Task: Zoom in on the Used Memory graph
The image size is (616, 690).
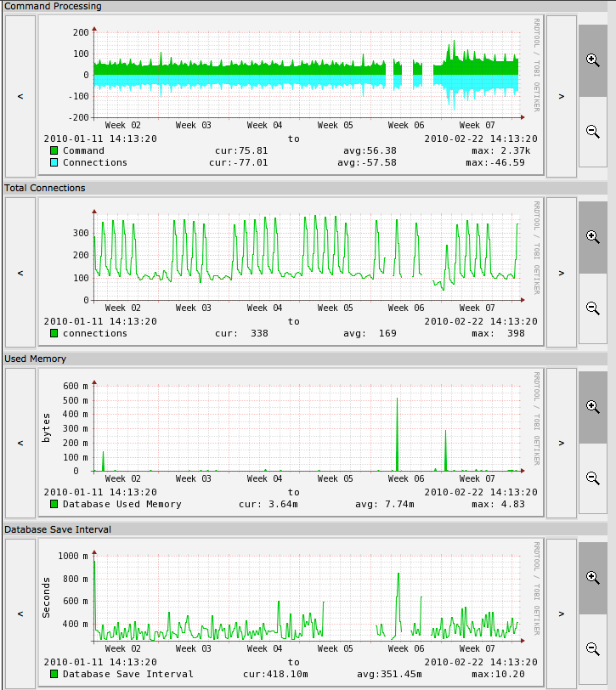Action: coord(593,406)
